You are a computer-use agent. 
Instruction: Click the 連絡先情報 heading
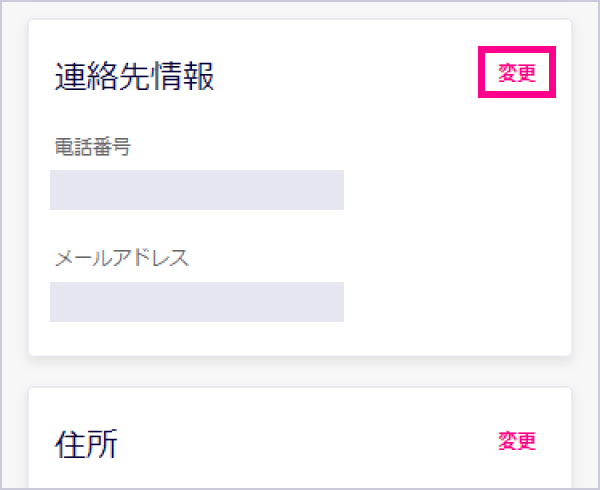coord(134,77)
